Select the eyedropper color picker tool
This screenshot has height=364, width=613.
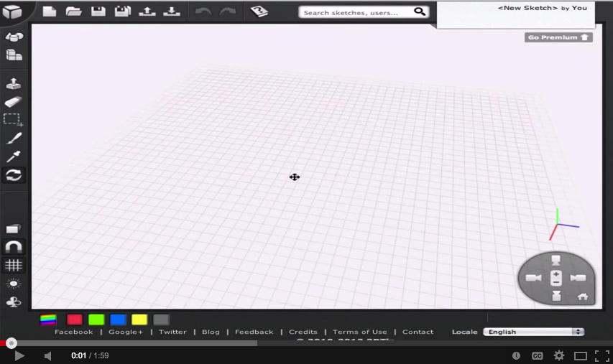click(x=14, y=157)
